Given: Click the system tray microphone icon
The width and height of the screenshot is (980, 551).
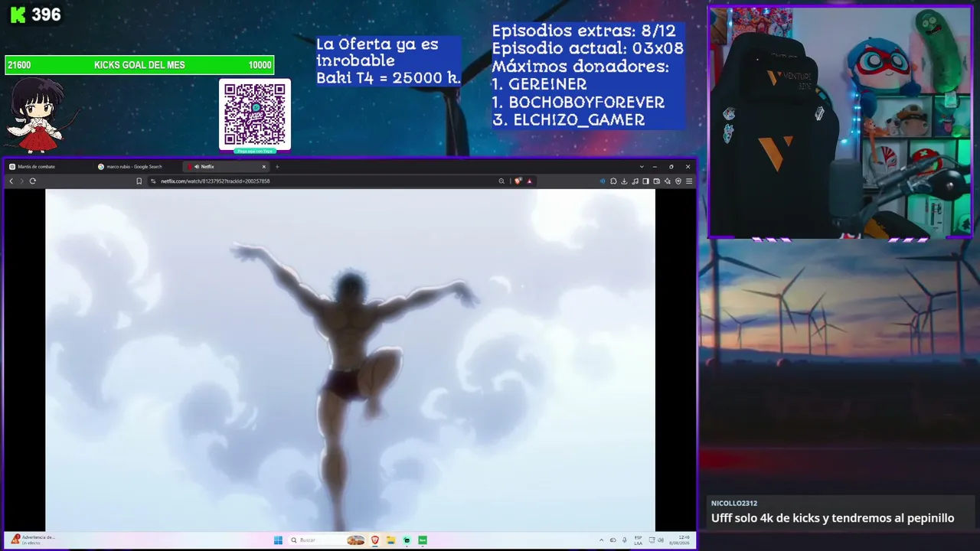Looking at the screenshot, I should pyautogui.click(x=624, y=540).
